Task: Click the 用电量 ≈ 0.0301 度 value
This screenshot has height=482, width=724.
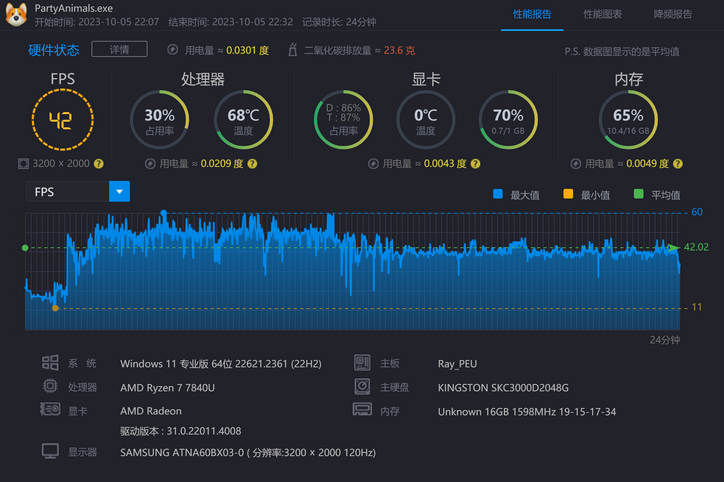Action: 227,50
